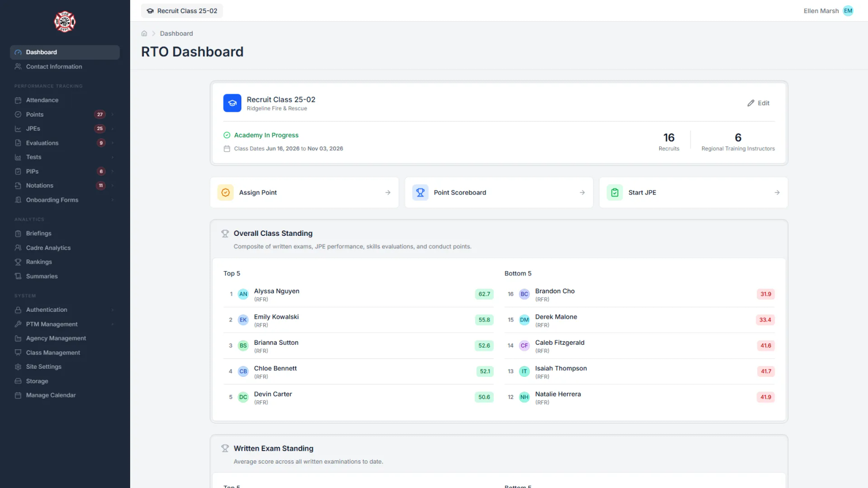
Task: Open Manage Calendar page
Action: pyautogui.click(x=65, y=395)
